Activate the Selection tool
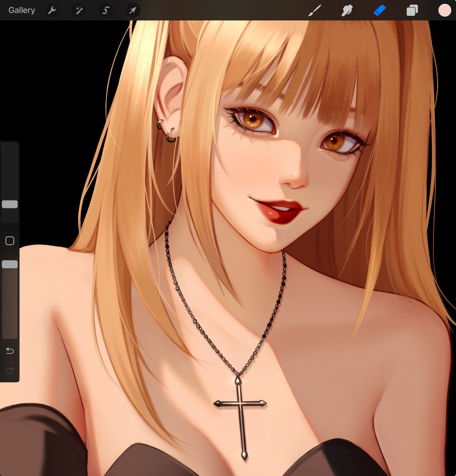This screenshot has height=476, width=456. (x=105, y=10)
